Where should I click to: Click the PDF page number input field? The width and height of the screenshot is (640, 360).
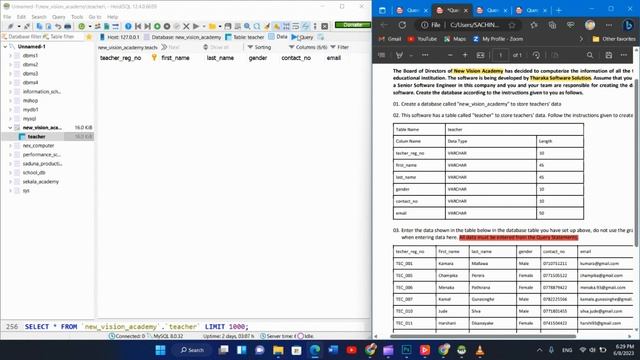(x=500, y=55)
